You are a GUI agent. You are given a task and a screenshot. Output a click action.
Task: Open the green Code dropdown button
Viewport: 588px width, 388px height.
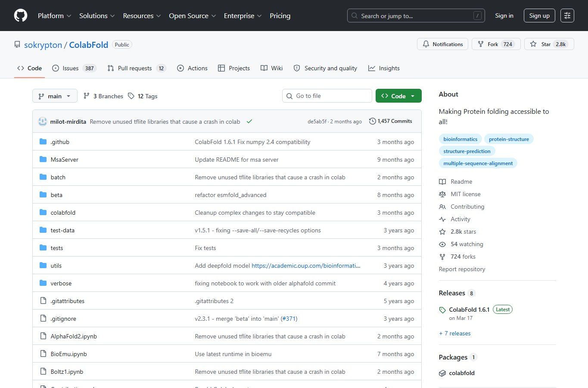[x=398, y=96]
